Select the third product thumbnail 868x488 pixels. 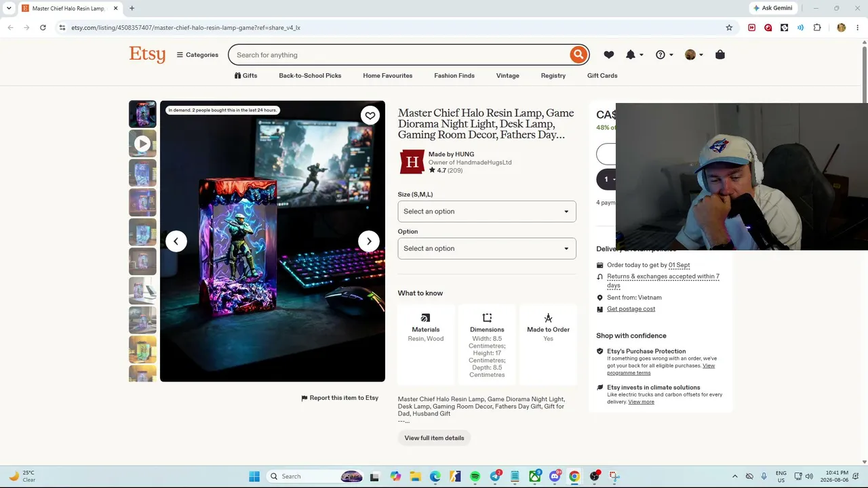142,173
